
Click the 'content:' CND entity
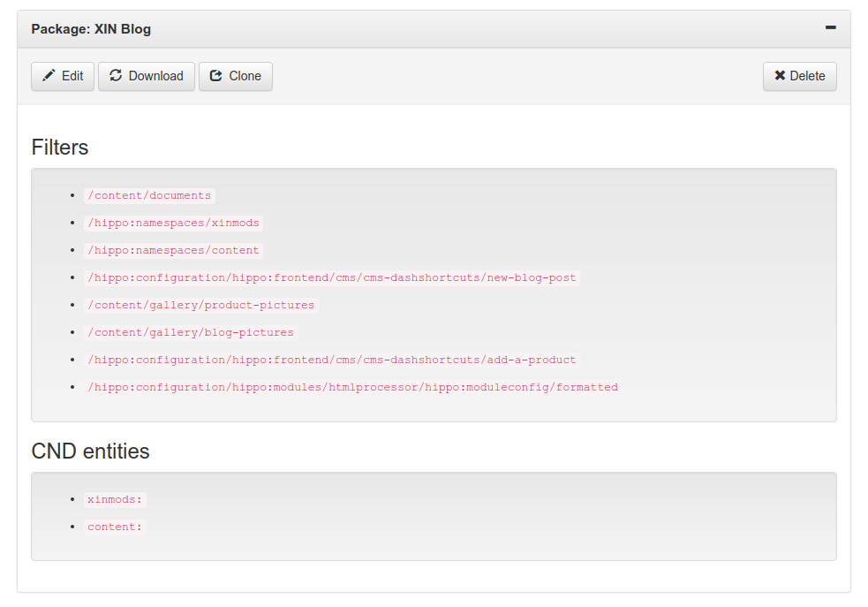tap(114, 527)
